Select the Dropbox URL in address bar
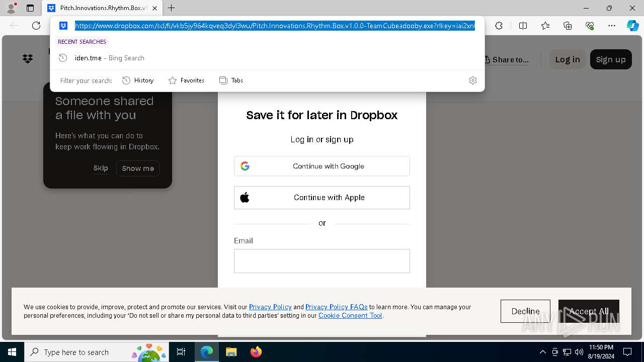The width and height of the screenshot is (644, 362). point(275,26)
